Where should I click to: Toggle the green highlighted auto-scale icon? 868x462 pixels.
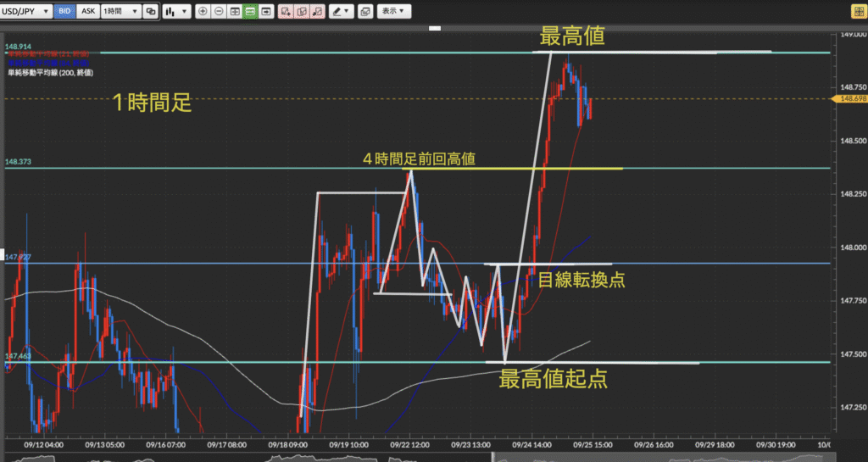(x=250, y=12)
